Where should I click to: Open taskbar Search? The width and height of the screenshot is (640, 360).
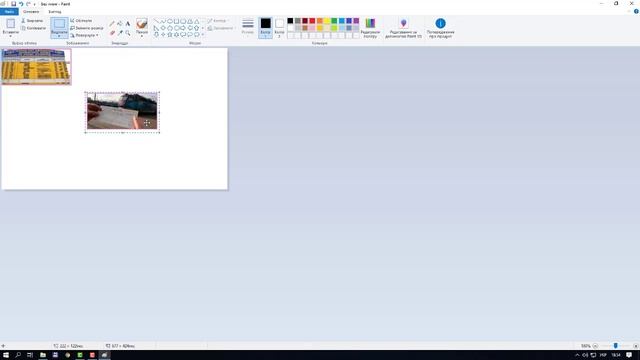(18, 355)
